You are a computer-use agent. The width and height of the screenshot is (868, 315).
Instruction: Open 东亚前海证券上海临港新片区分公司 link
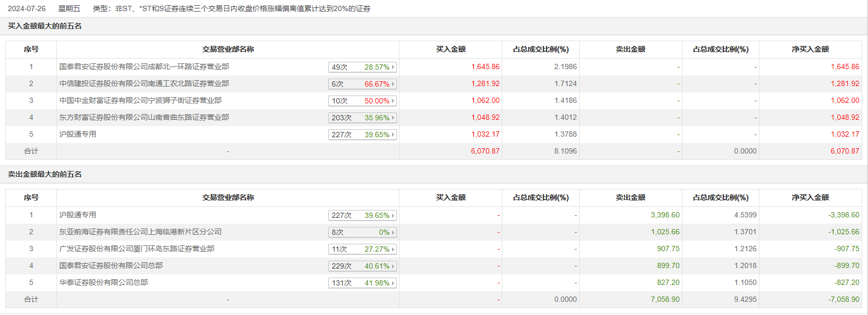140,232
